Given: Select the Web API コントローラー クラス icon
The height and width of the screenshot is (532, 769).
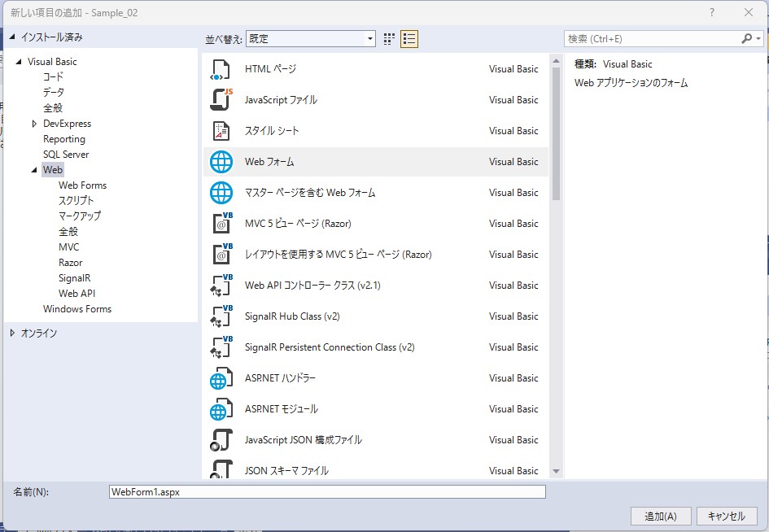Looking at the screenshot, I should [x=221, y=286].
